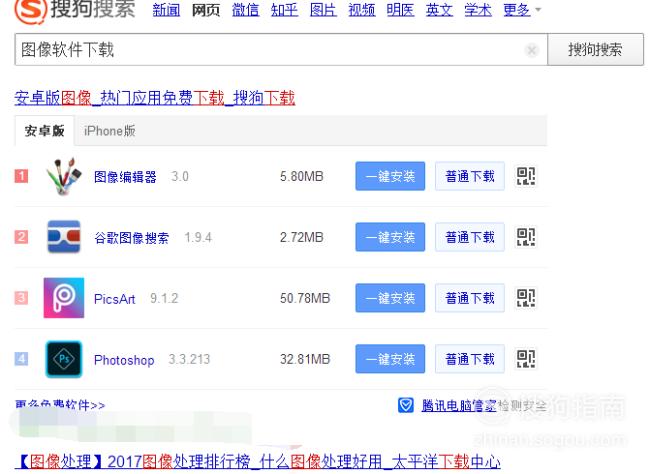The height and width of the screenshot is (474, 650).
Task: Show QR code for PicsArt
Action: (x=526, y=298)
